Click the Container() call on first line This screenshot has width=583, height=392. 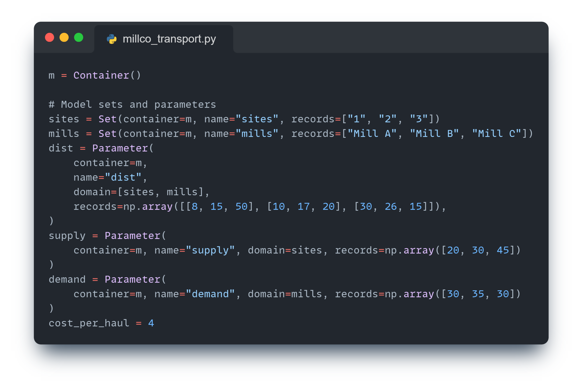click(x=107, y=75)
